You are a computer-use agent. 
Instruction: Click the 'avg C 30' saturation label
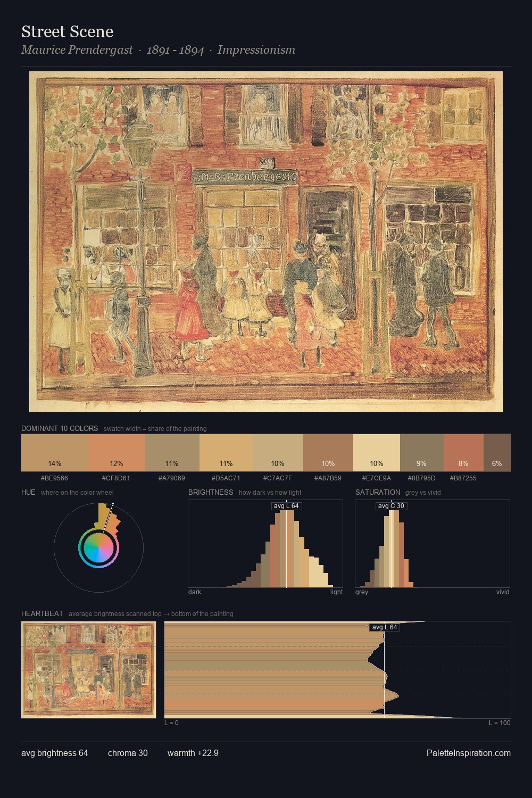[x=392, y=506]
